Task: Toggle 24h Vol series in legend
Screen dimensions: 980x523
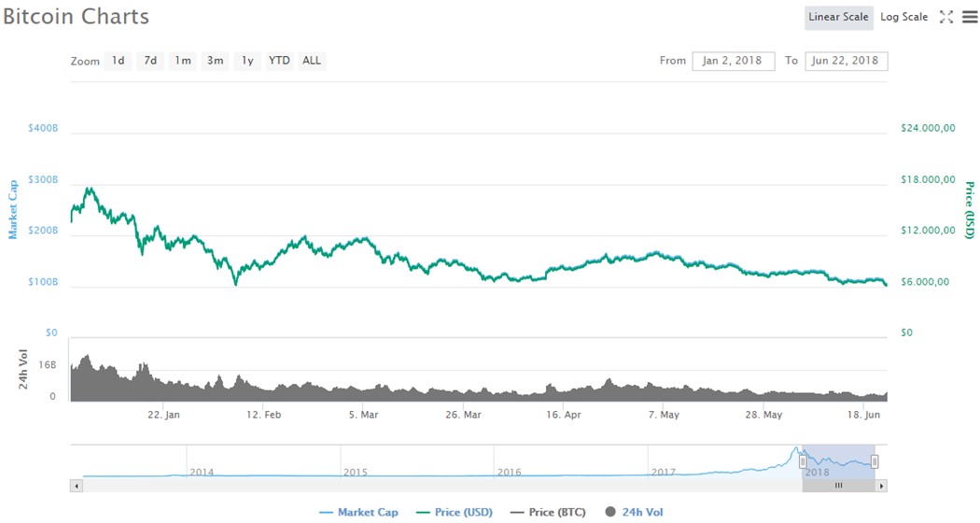Action: pos(635,512)
